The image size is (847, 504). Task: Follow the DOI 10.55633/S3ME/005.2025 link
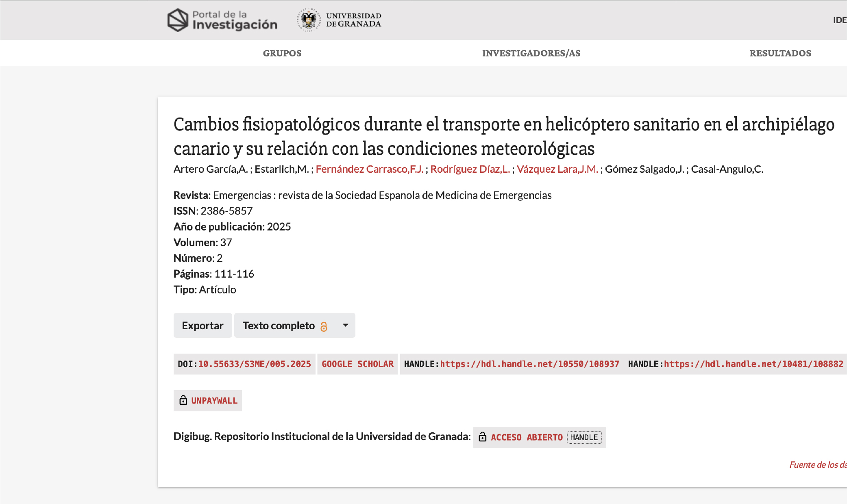point(254,364)
